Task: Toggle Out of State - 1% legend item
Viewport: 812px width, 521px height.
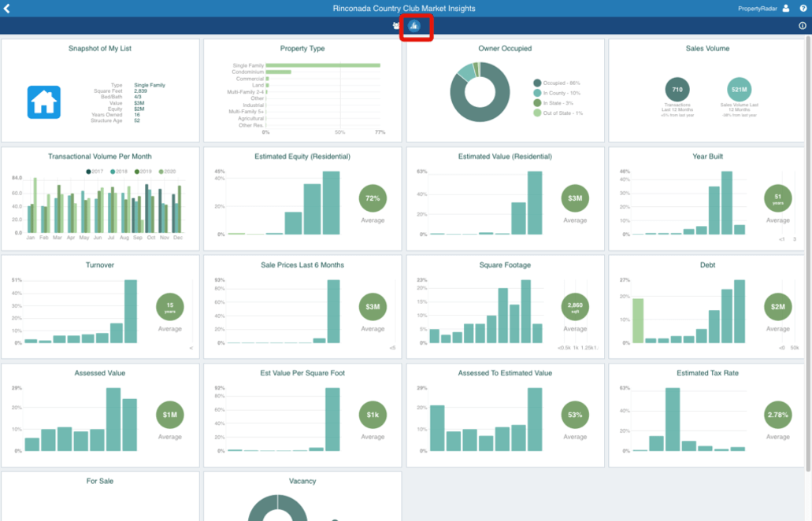Action: pos(558,113)
